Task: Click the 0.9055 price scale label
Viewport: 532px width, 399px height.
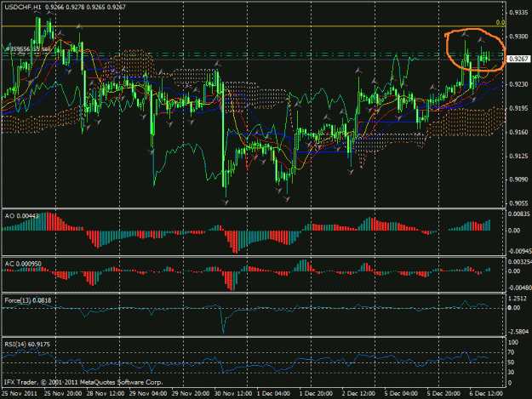Action: pos(518,203)
